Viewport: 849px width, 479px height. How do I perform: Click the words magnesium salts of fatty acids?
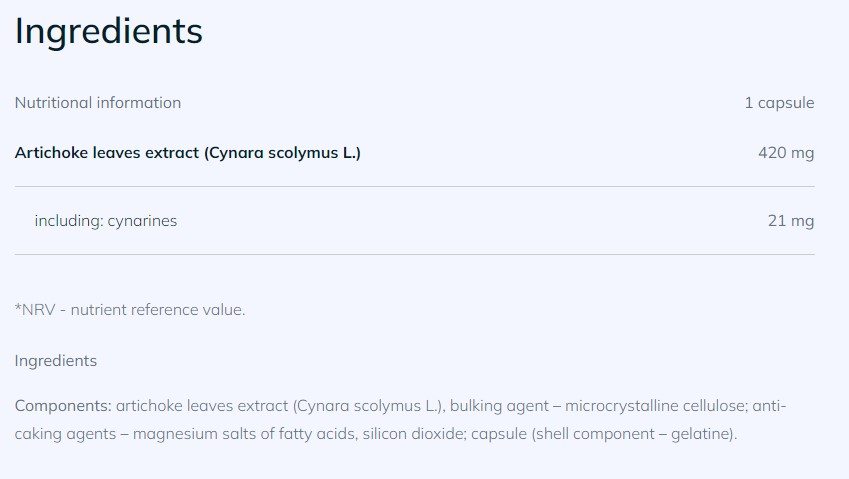pyautogui.click(x=242, y=435)
